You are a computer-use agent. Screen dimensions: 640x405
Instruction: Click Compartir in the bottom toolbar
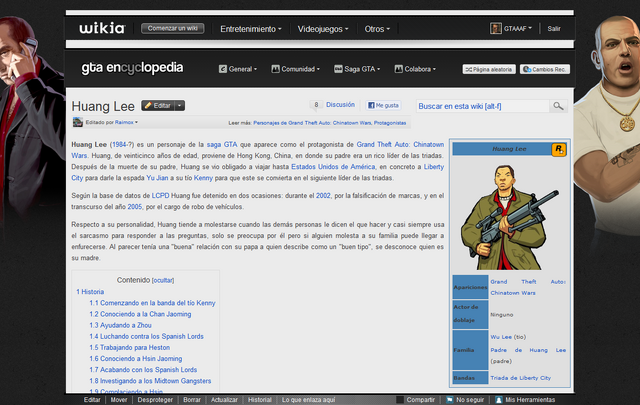point(416,400)
